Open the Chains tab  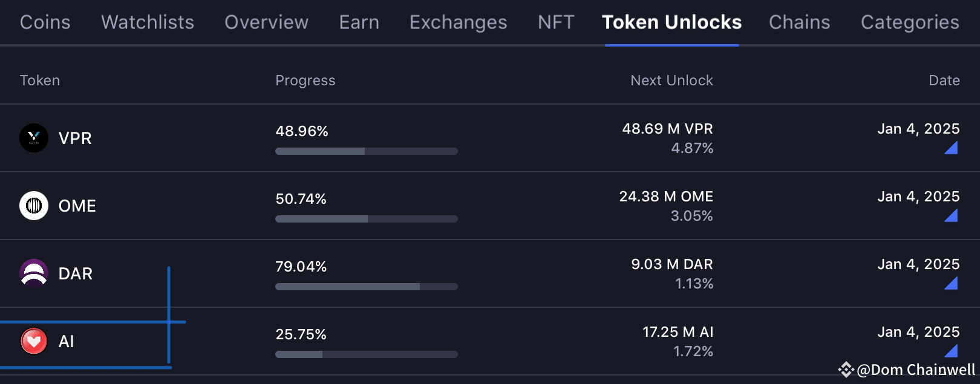coord(799,22)
